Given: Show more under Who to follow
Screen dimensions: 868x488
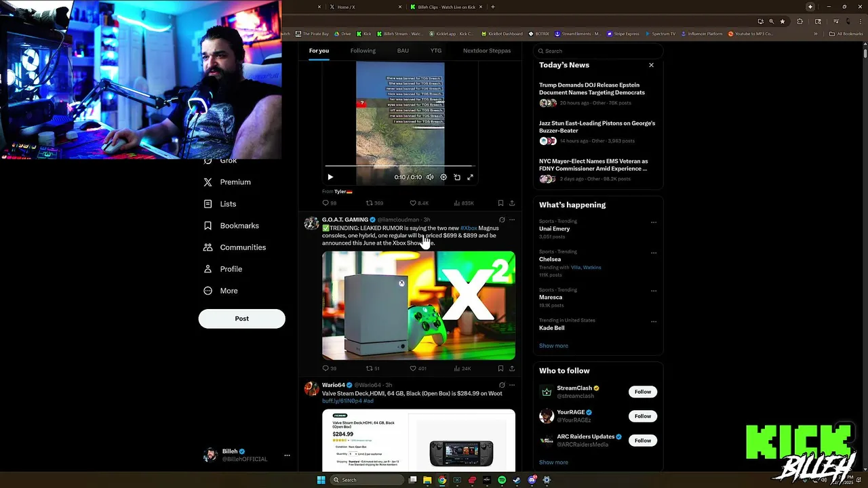Looking at the screenshot, I should coord(553,462).
